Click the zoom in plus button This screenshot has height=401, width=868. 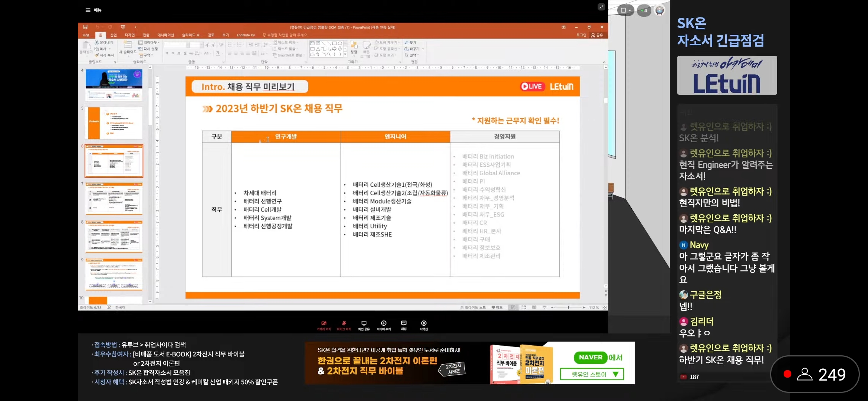[x=584, y=307]
